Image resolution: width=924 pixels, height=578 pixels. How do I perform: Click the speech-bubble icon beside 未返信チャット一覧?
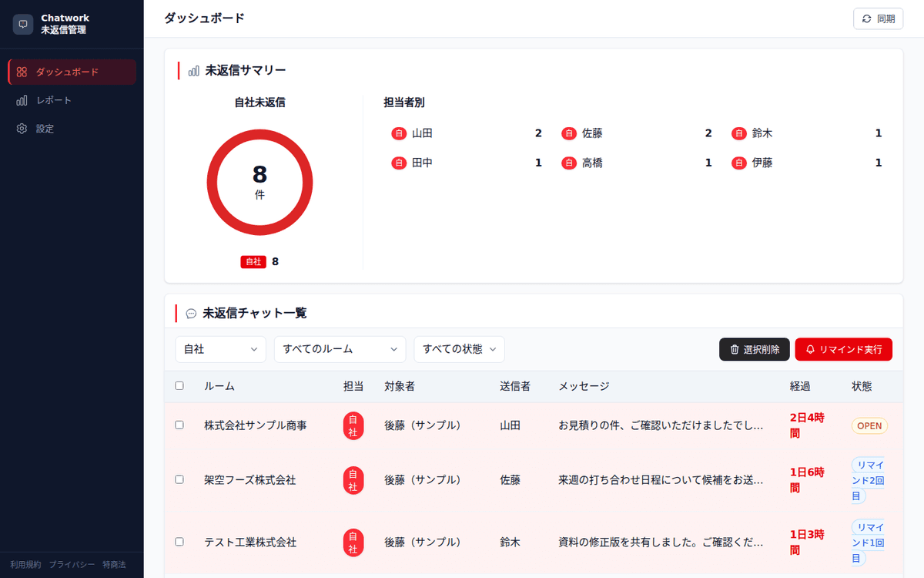tap(191, 314)
